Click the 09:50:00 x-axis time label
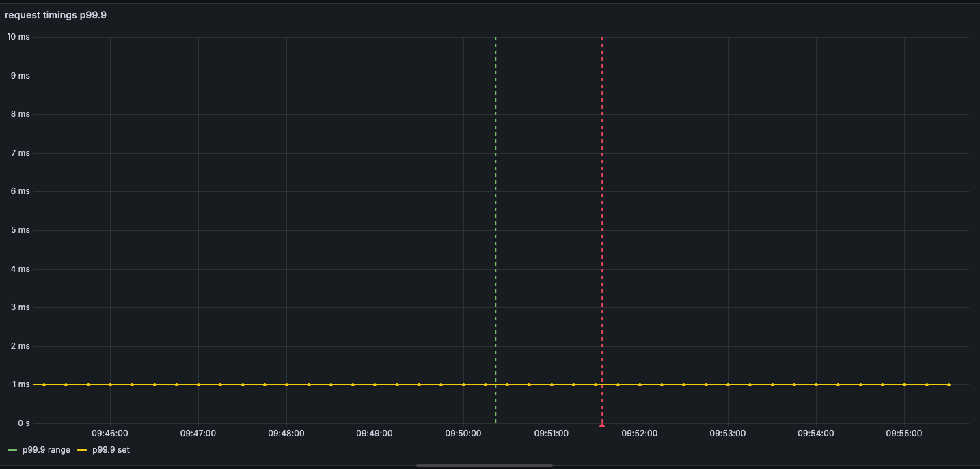 point(463,434)
